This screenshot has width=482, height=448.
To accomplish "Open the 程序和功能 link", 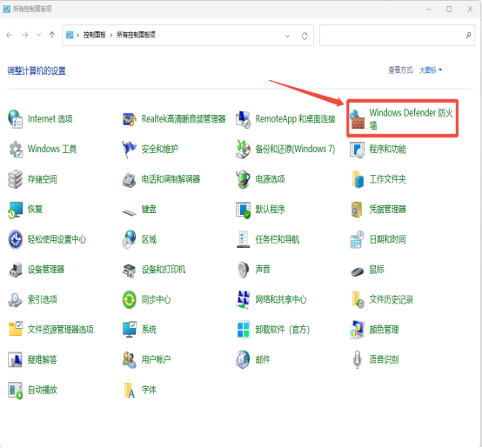I will point(387,150).
